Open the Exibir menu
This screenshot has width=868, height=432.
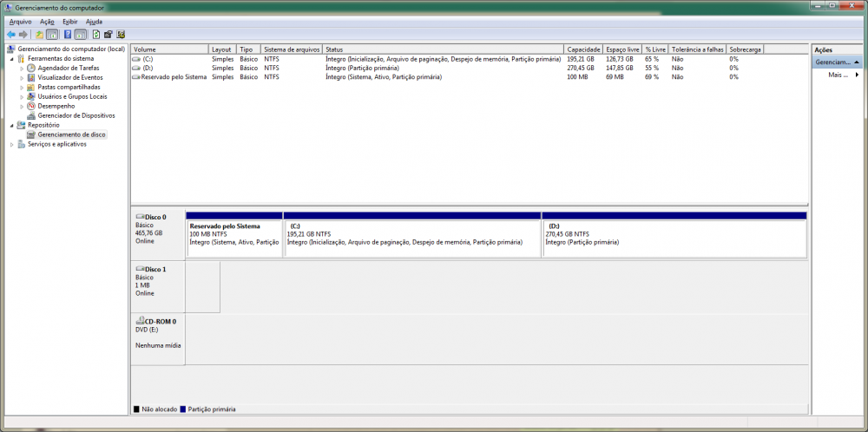(x=70, y=21)
